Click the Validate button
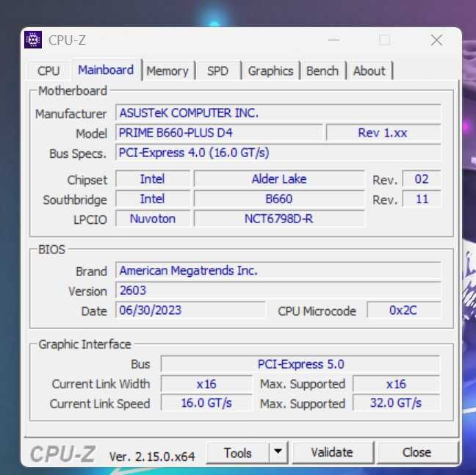 coord(332,453)
